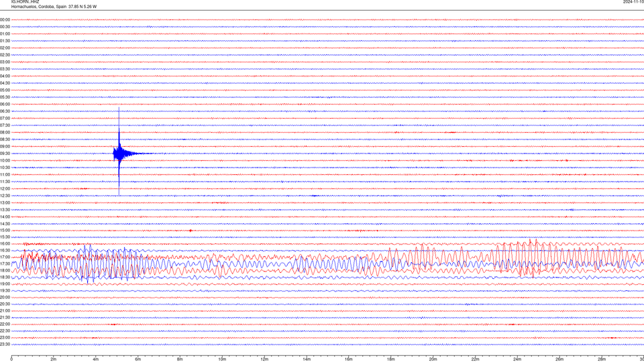The image size is (644, 362).
Task: Click the 18:00 time label
Action: pyautogui.click(x=5, y=270)
